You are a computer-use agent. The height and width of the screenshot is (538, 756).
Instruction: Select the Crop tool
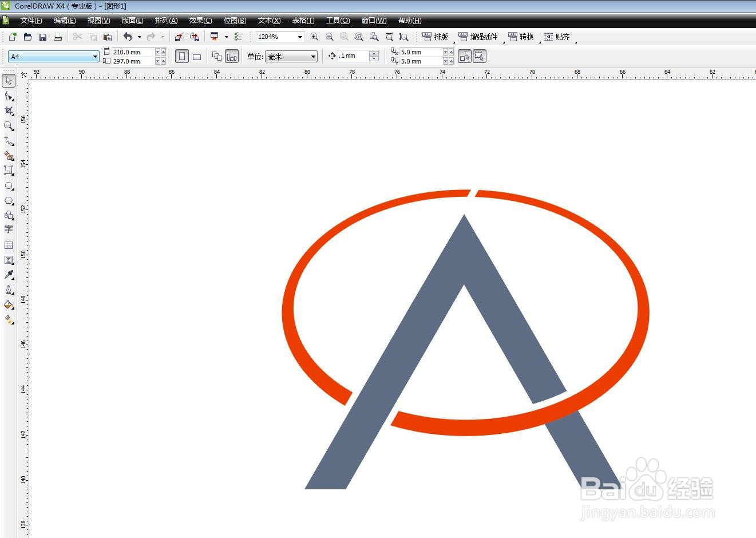point(9,110)
